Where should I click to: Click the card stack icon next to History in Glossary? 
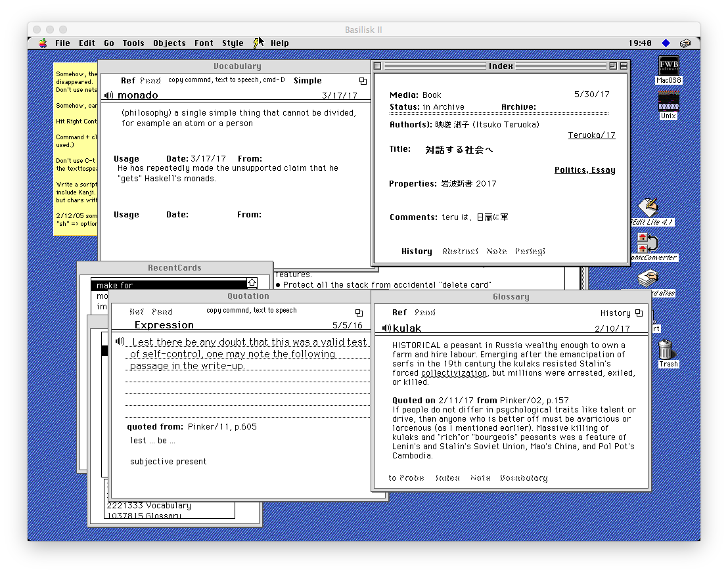click(639, 313)
